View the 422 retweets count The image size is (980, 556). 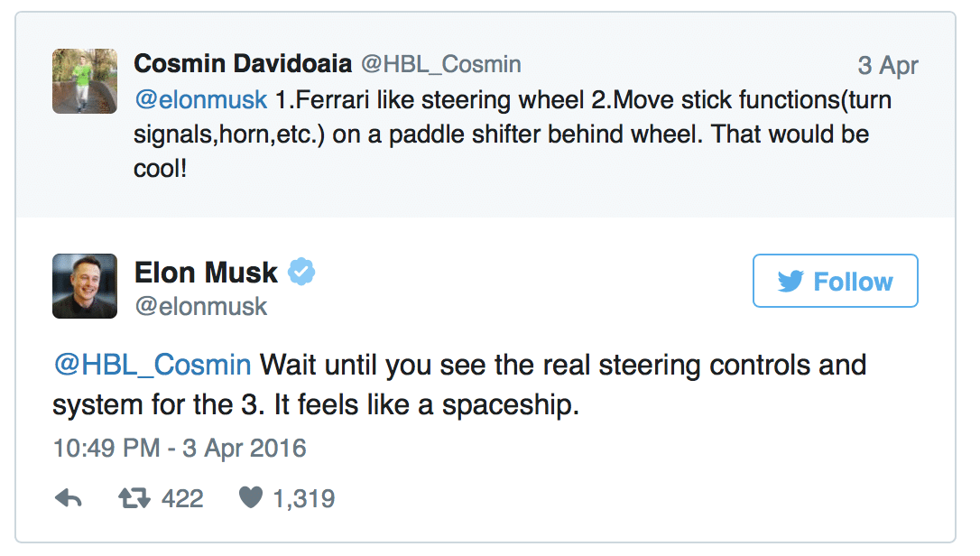pos(182,498)
